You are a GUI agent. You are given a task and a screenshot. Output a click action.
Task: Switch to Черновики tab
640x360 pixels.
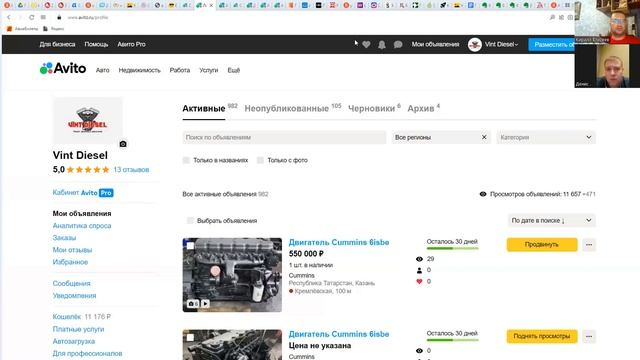(371, 108)
